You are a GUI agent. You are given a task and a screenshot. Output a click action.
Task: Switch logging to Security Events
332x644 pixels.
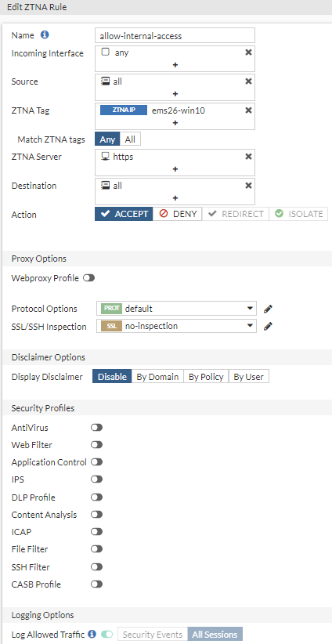point(153,634)
